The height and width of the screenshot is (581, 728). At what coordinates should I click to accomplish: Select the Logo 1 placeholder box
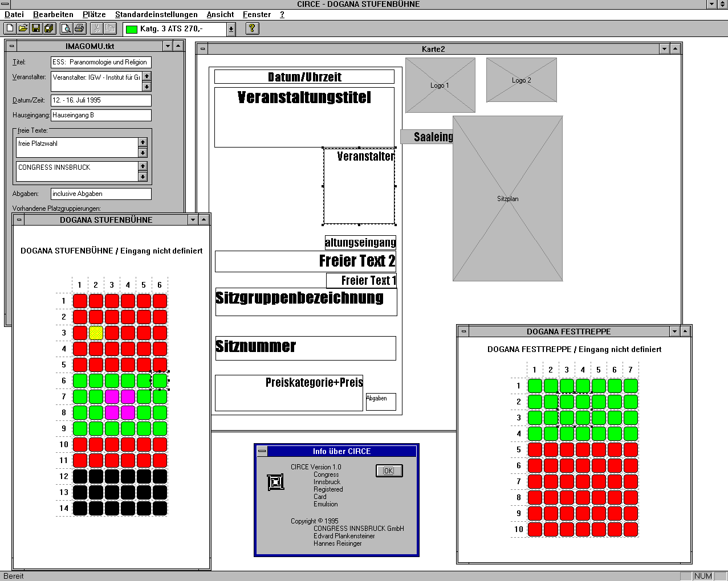(x=440, y=85)
